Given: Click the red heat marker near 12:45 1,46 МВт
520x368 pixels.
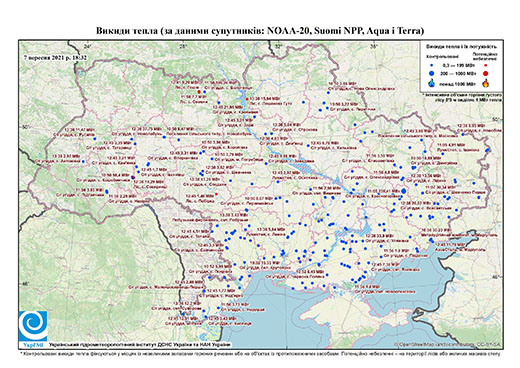Looking at the screenshot, I should coord(216,194).
